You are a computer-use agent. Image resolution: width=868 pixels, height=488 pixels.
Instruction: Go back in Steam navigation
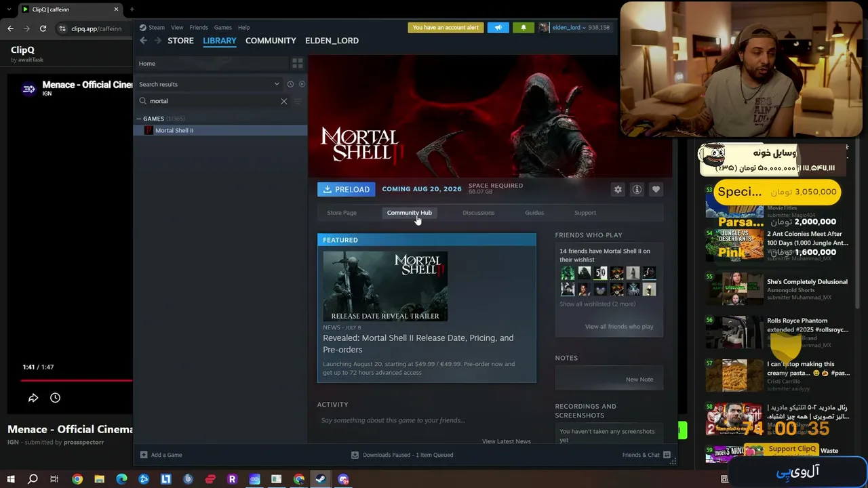point(143,41)
